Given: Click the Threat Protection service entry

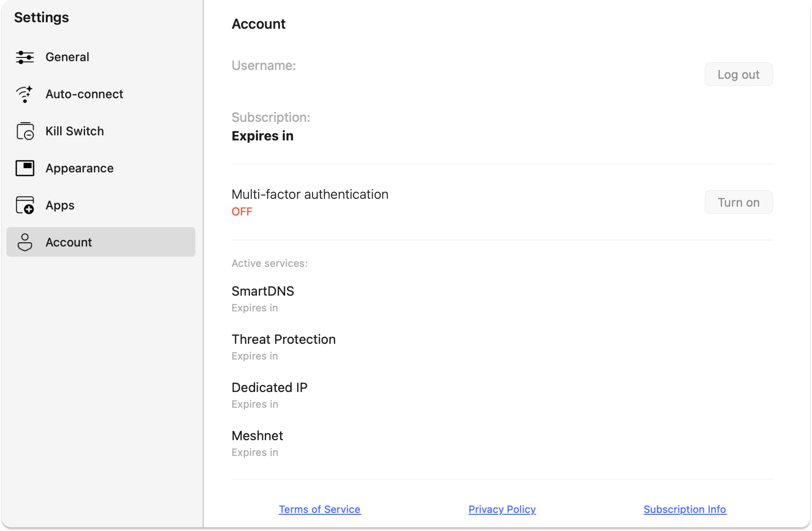Looking at the screenshot, I should (x=284, y=339).
